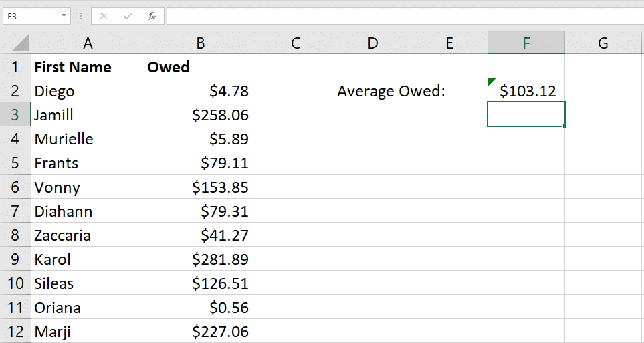This screenshot has width=644, height=343.
Task: Select column E header
Action: pyautogui.click(x=449, y=43)
